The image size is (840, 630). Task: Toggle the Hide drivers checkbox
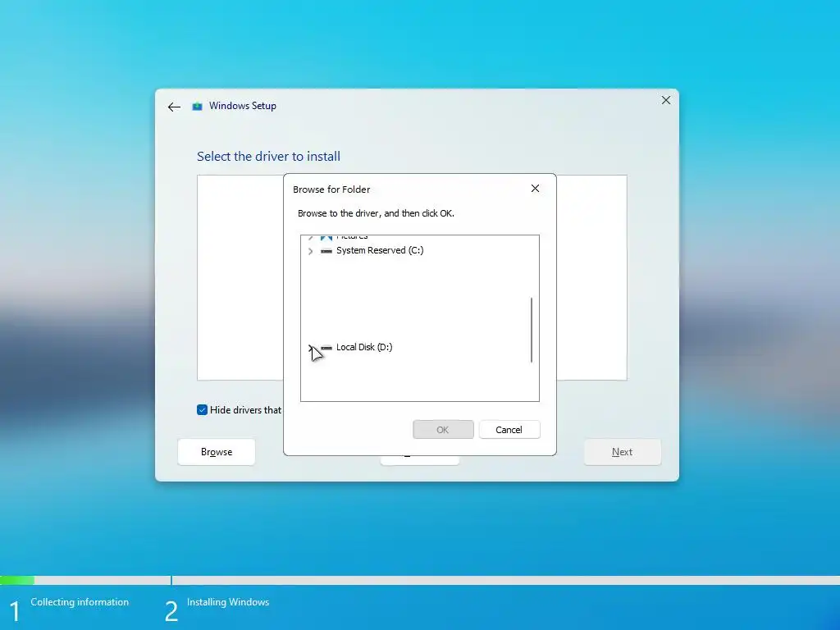tap(202, 410)
